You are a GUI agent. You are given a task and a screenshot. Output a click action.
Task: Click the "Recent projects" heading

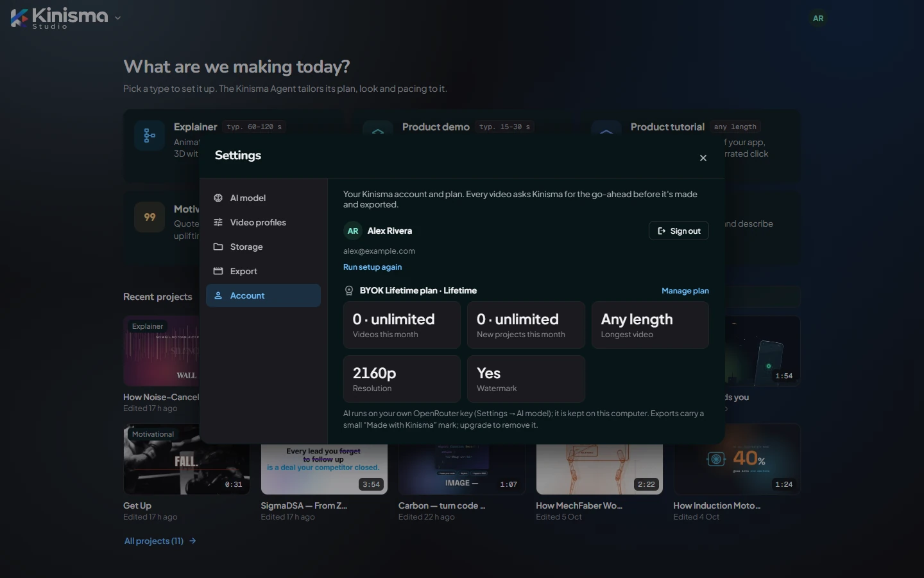tap(158, 297)
